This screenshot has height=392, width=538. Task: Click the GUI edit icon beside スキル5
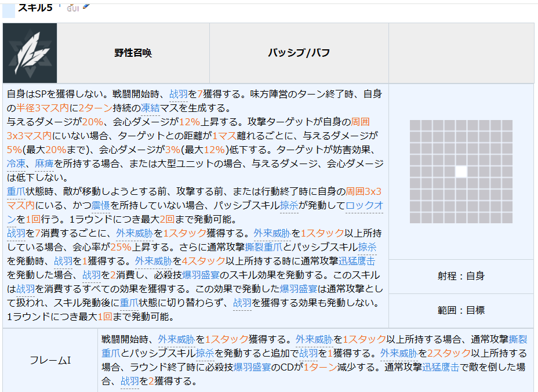pyautogui.click(x=72, y=8)
